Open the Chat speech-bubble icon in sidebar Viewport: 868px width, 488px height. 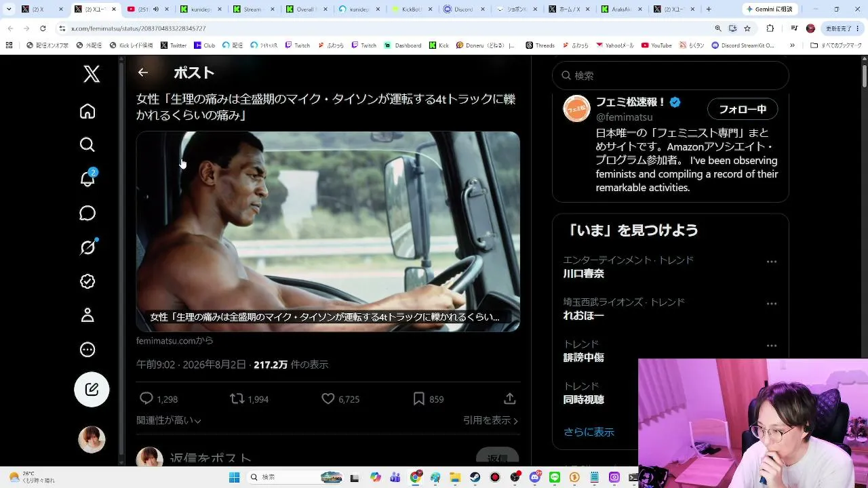tap(87, 213)
